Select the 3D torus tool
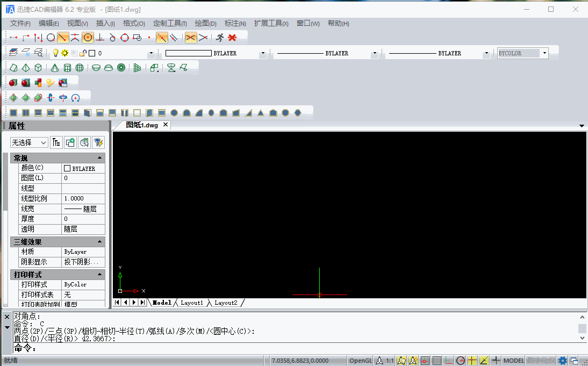 tap(121, 68)
